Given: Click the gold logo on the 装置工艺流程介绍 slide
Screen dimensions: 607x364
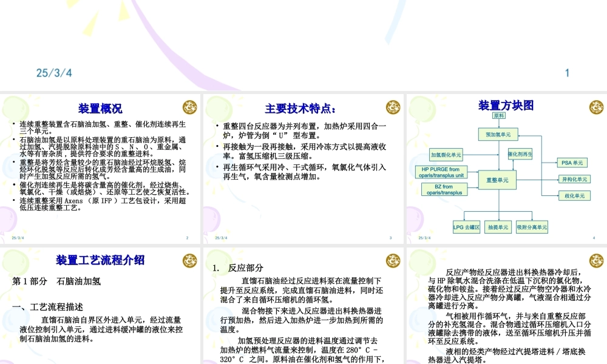Looking at the screenshot, I should coord(189,261).
